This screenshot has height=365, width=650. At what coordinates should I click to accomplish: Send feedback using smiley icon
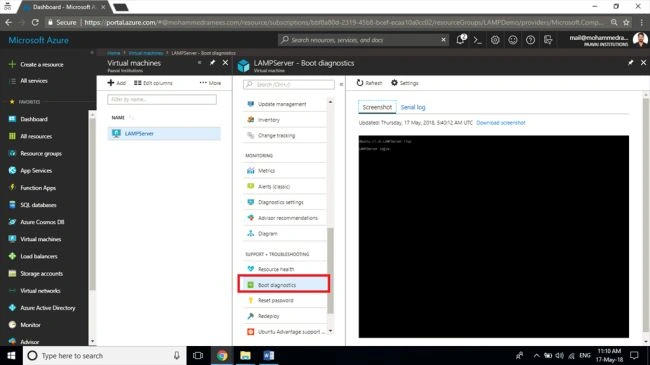pos(513,40)
